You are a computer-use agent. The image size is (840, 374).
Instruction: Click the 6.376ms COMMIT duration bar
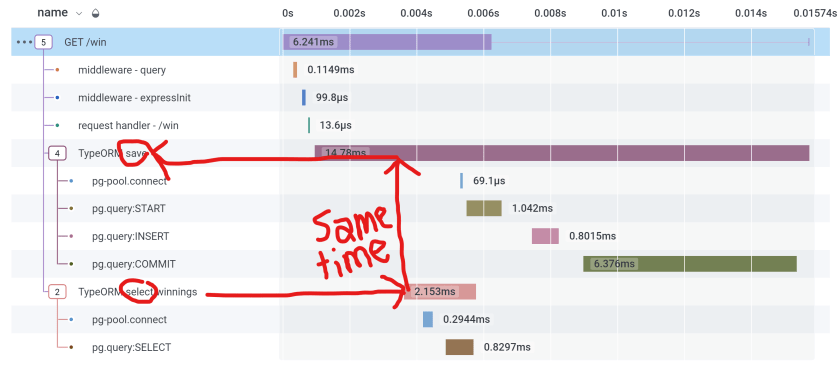tap(690, 264)
